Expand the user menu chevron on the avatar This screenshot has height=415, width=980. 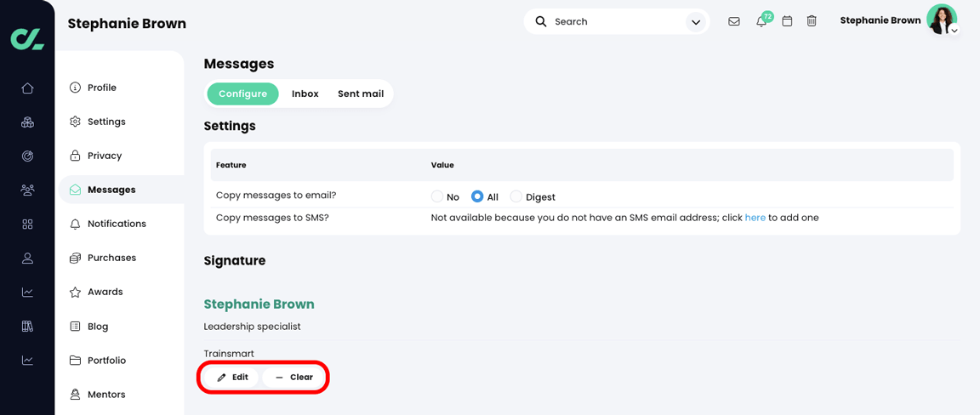coord(954,30)
